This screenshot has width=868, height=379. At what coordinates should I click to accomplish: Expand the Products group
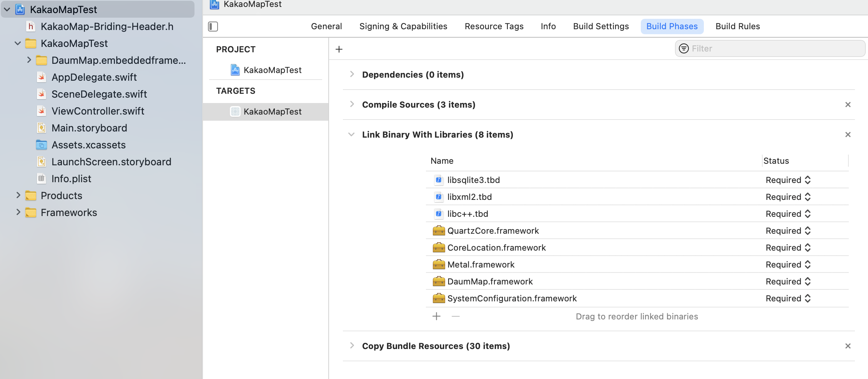tap(18, 195)
